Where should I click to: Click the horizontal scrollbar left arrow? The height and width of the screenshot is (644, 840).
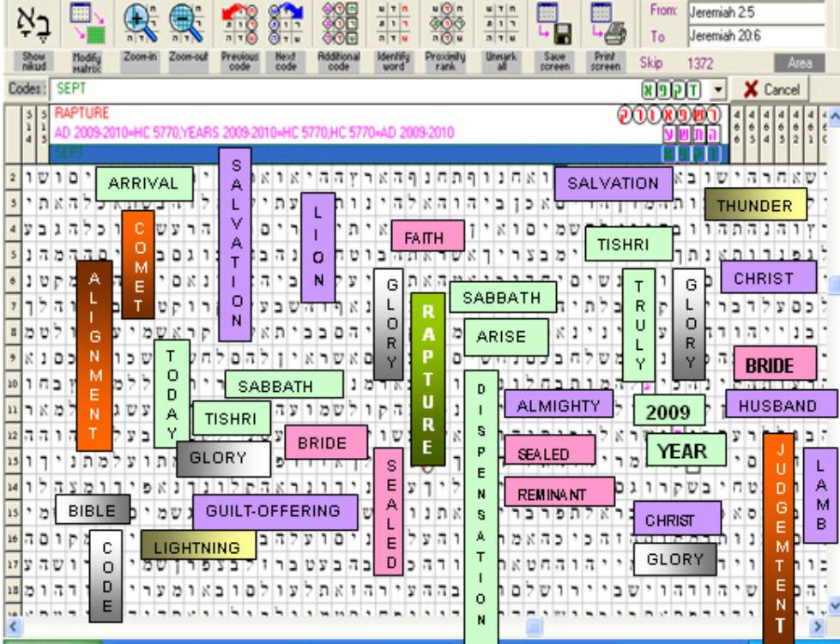[x=13, y=625]
